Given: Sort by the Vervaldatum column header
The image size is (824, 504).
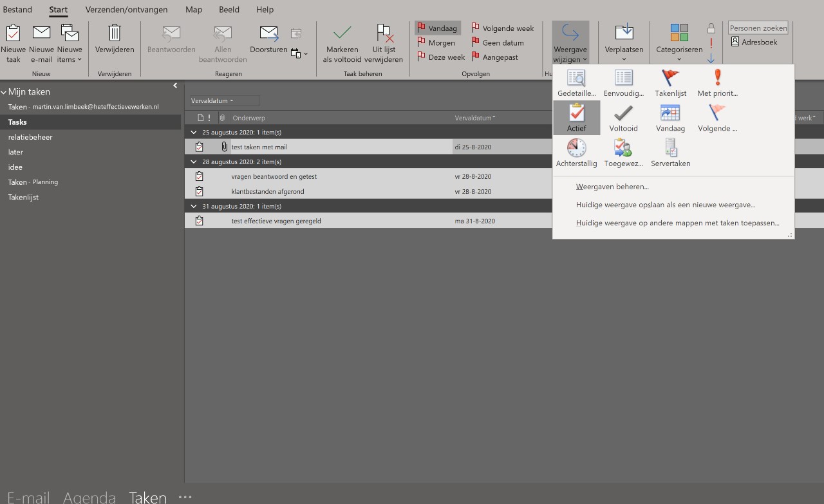Looking at the screenshot, I should pyautogui.click(x=475, y=118).
